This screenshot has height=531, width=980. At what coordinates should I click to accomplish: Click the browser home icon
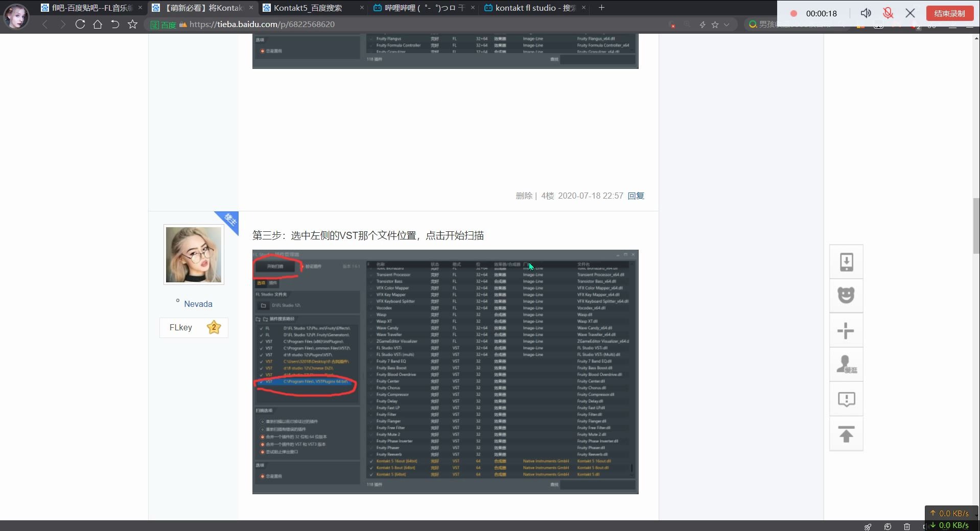(98, 24)
